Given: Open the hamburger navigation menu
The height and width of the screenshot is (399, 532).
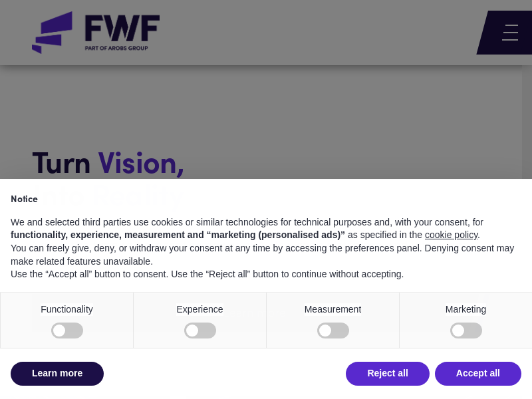Looking at the screenshot, I should pyautogui.click(x=510, y=33).
